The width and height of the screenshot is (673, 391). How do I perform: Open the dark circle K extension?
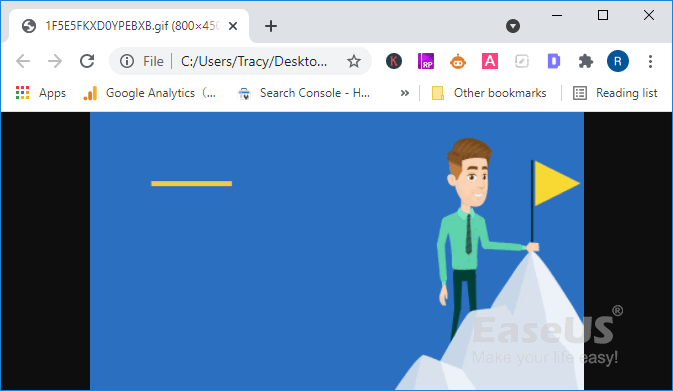394,61
